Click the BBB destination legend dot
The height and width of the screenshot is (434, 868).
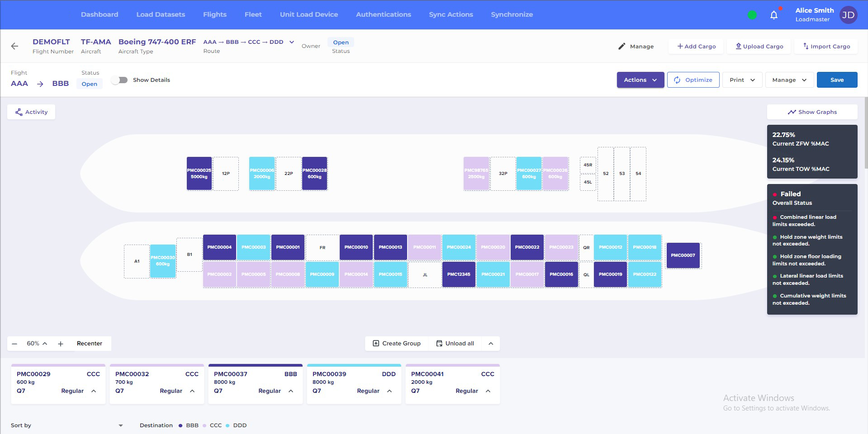(180, 425)
